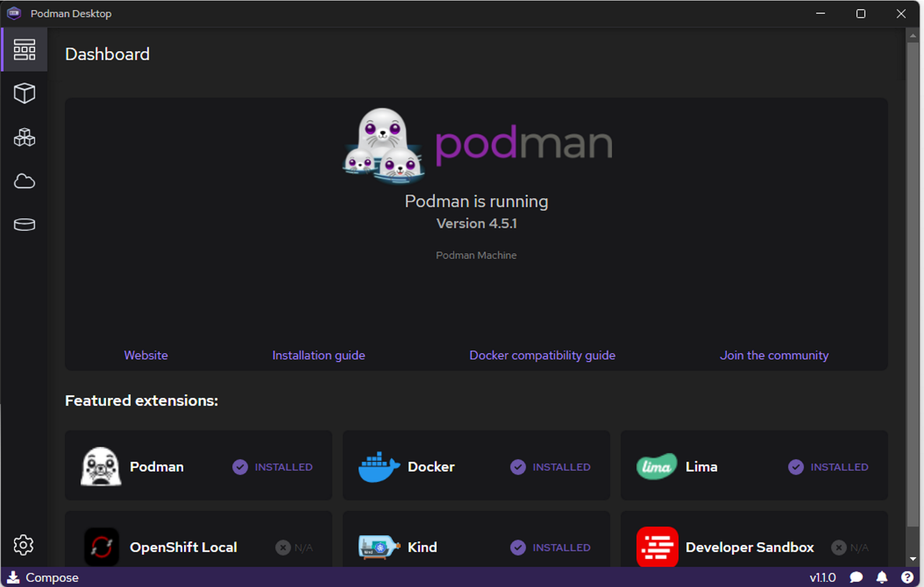Click the Podman installed checkmark icon
The width and height of the screenshot is (924, 587).
coord(240,467)
